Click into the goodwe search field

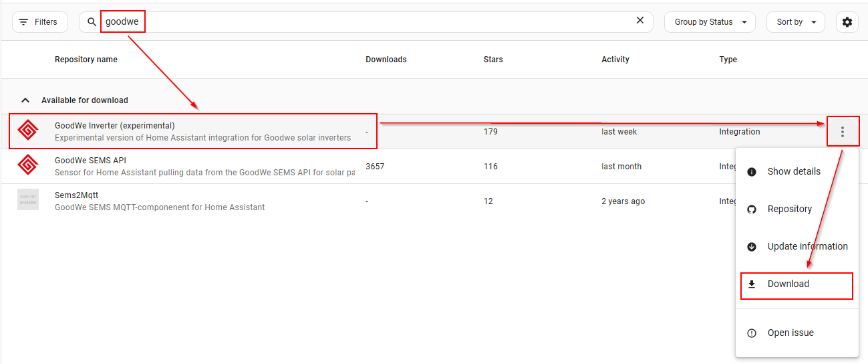374,22
